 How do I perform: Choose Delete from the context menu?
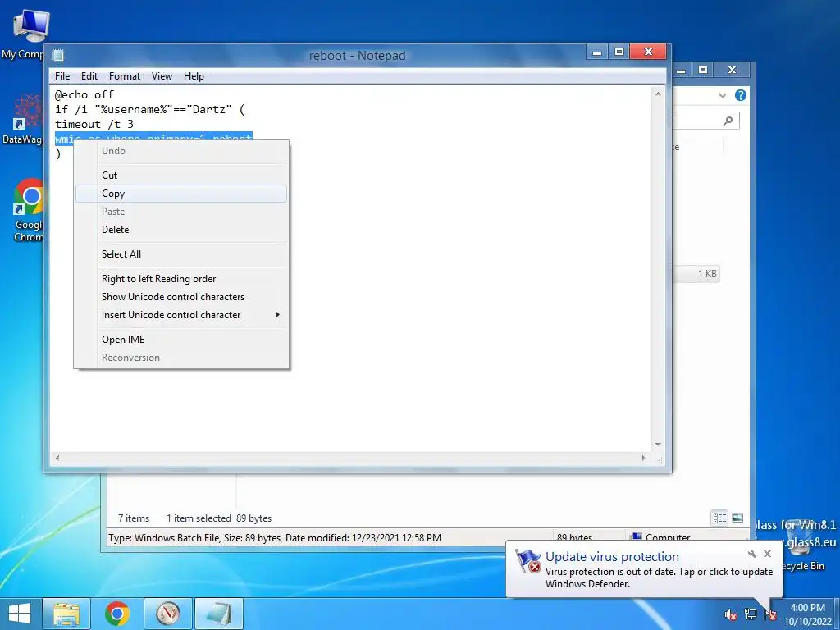click(x=181, y=230)
